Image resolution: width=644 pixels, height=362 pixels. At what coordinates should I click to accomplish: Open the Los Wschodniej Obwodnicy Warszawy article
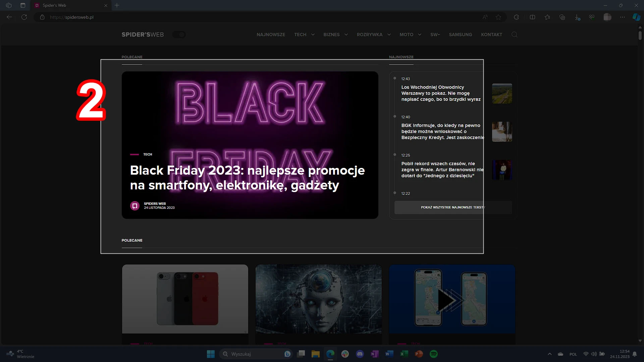click(441, 93)
